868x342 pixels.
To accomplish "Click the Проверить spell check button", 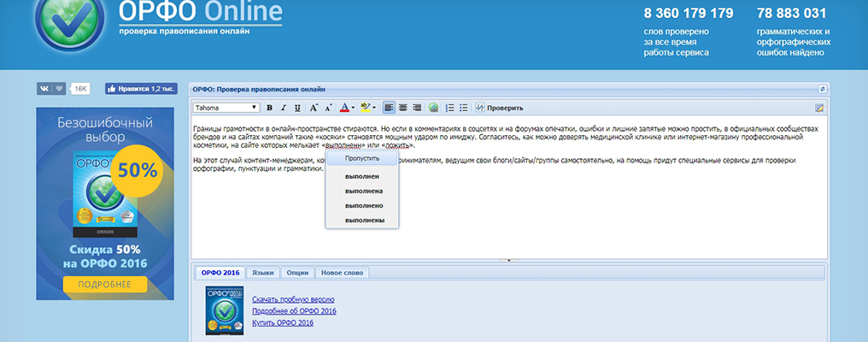I will click(499, 108).
